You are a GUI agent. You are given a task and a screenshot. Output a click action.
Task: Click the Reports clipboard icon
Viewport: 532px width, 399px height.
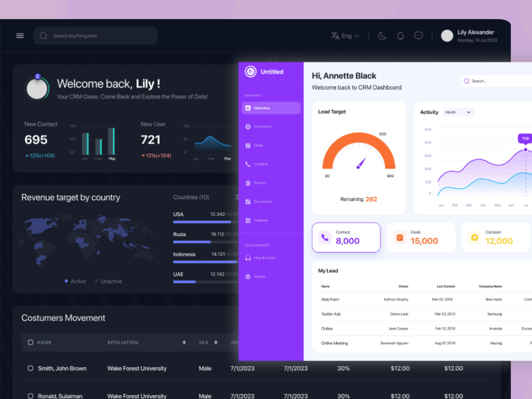click(248, 183)
